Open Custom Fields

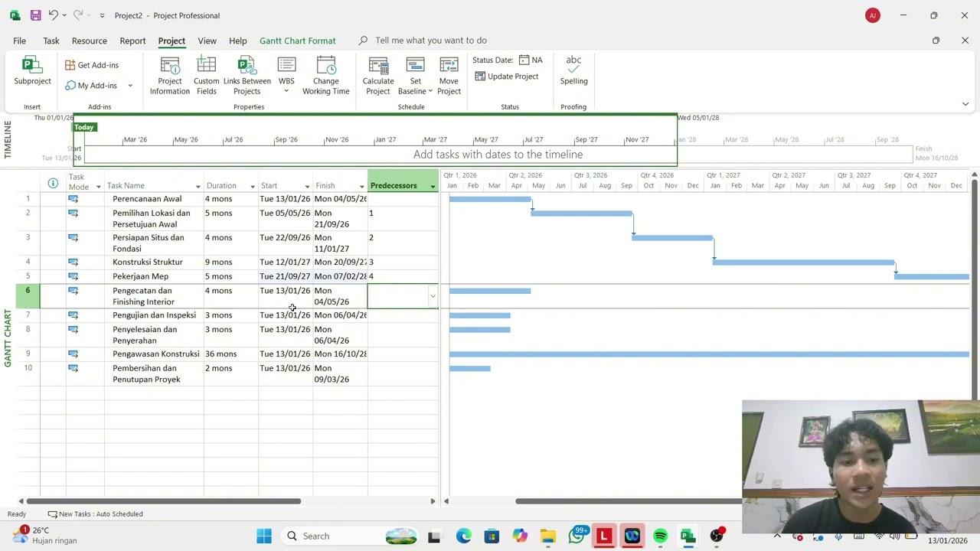click(x=206, y=76)
